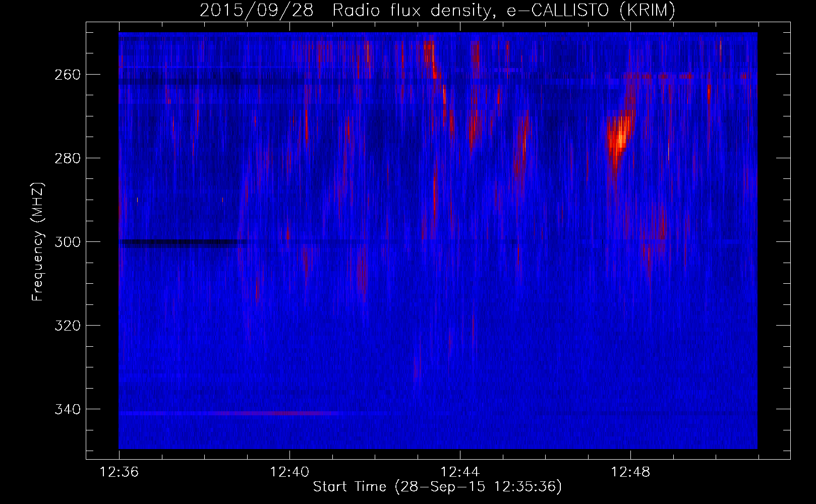Screen dimensions: 816x504
Task: Select the date '2015/09/28' in title
Action: 257,10
